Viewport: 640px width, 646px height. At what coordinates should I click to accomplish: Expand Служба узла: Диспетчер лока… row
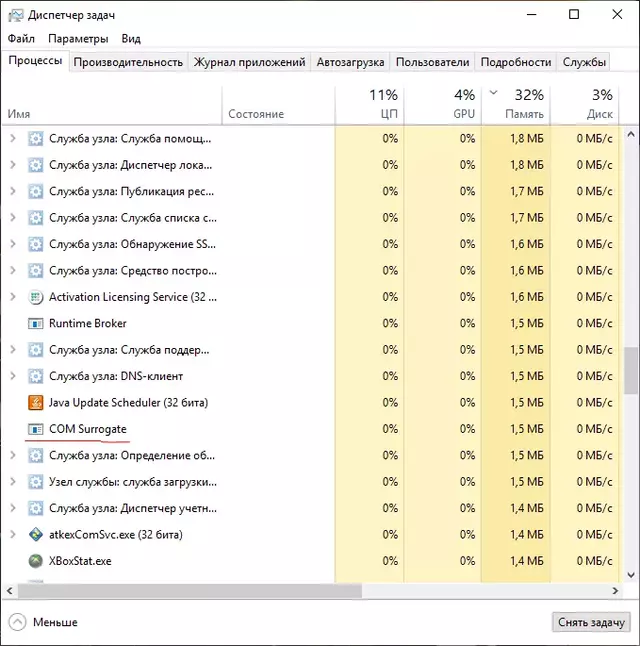pyautogui.click(x=13, y=165)
